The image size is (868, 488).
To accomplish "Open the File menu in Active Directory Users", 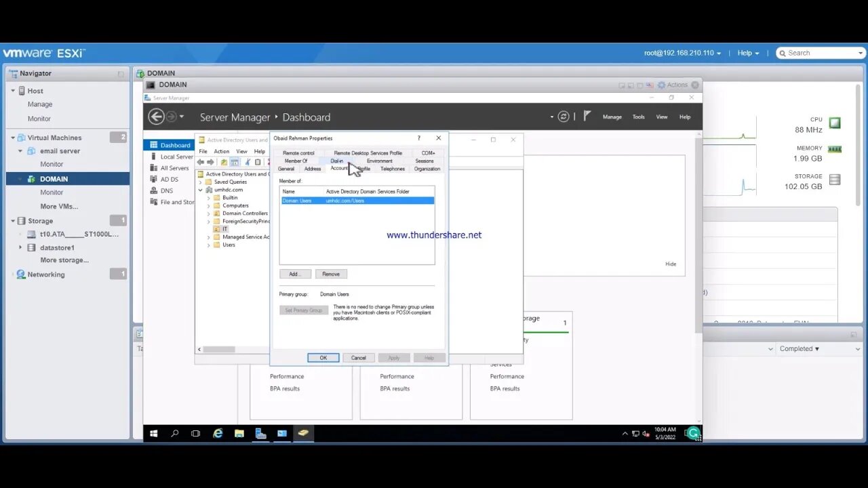I will click(203, 151).
